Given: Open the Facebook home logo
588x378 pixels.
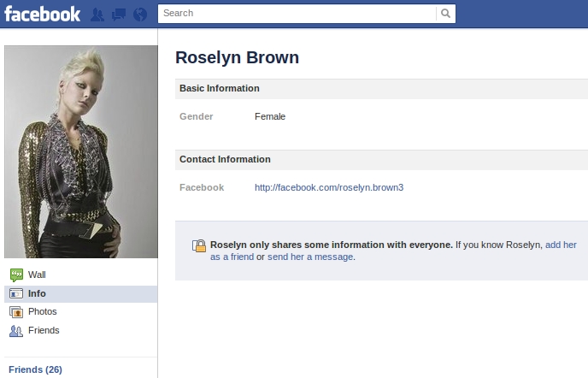Looking at the screenshot, I should click(x=43, y=15).
